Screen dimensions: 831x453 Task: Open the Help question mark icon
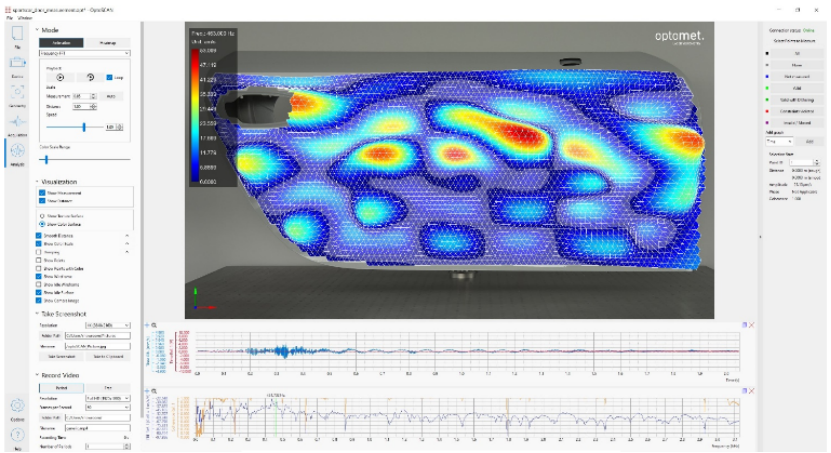(x=17, y=438)
